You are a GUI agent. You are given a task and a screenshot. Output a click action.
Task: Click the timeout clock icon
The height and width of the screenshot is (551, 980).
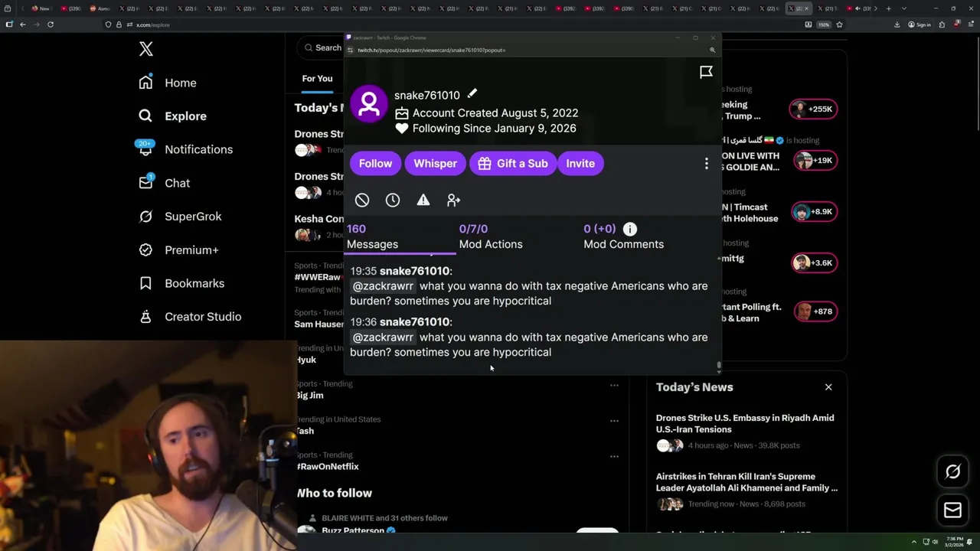click(392, 201)
